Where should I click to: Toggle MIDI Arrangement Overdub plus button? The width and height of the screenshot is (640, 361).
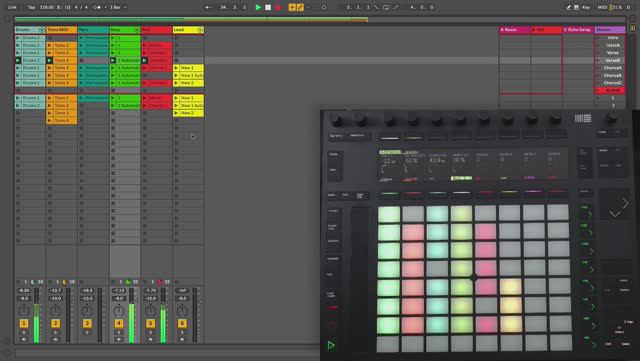(292, 7)
